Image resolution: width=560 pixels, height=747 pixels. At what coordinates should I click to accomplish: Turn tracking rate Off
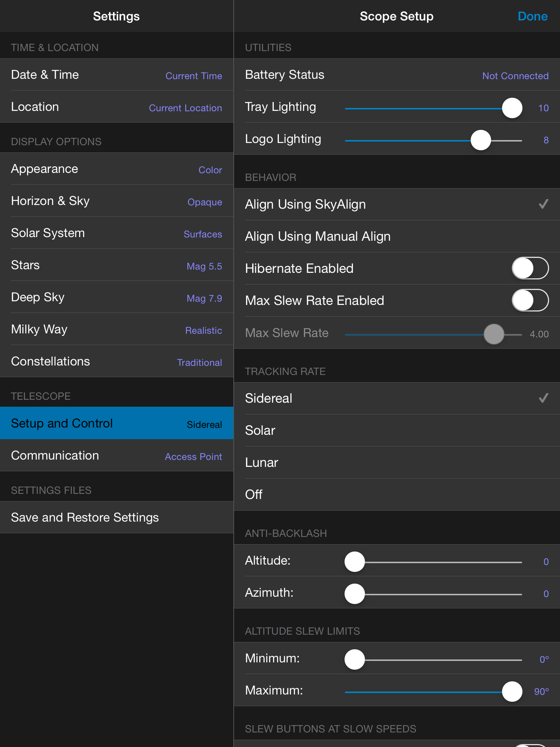click(397, 495)
